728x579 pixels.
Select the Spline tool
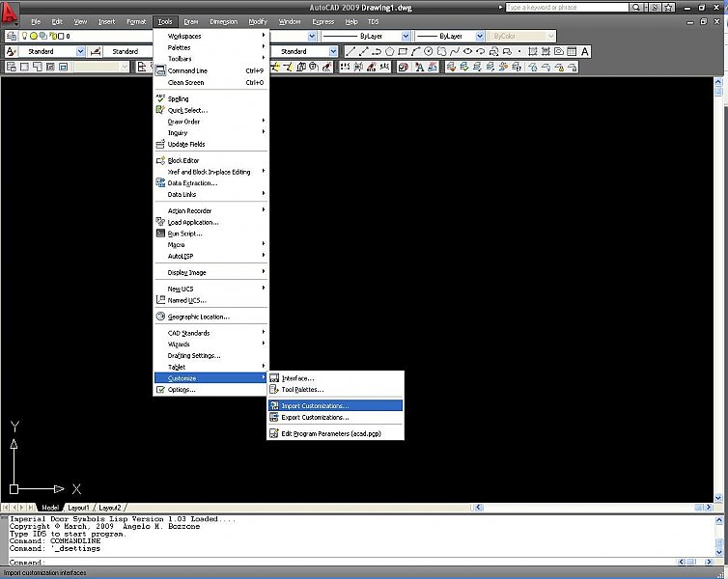(x=455, y=51)
